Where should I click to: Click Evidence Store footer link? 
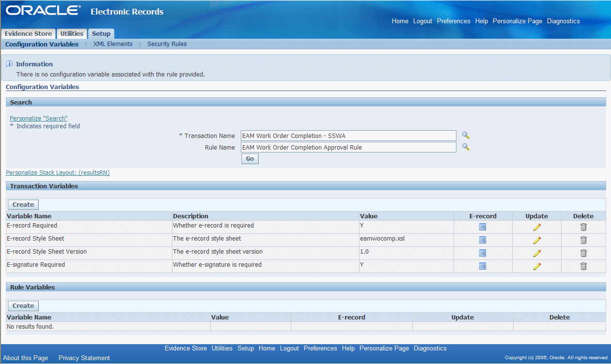click(x=186, y=349)
